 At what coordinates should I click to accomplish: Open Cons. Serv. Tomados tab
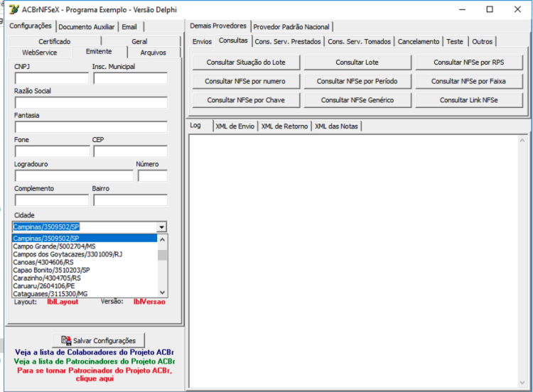point(360,41)
